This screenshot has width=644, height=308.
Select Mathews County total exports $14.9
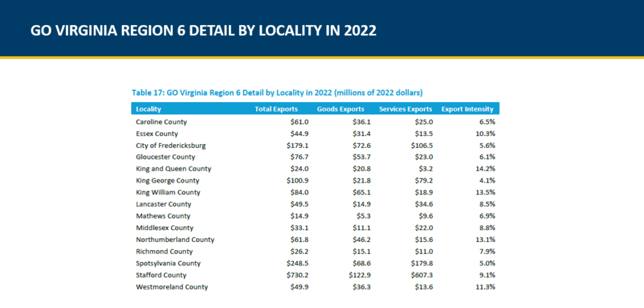tap(281, 216)
